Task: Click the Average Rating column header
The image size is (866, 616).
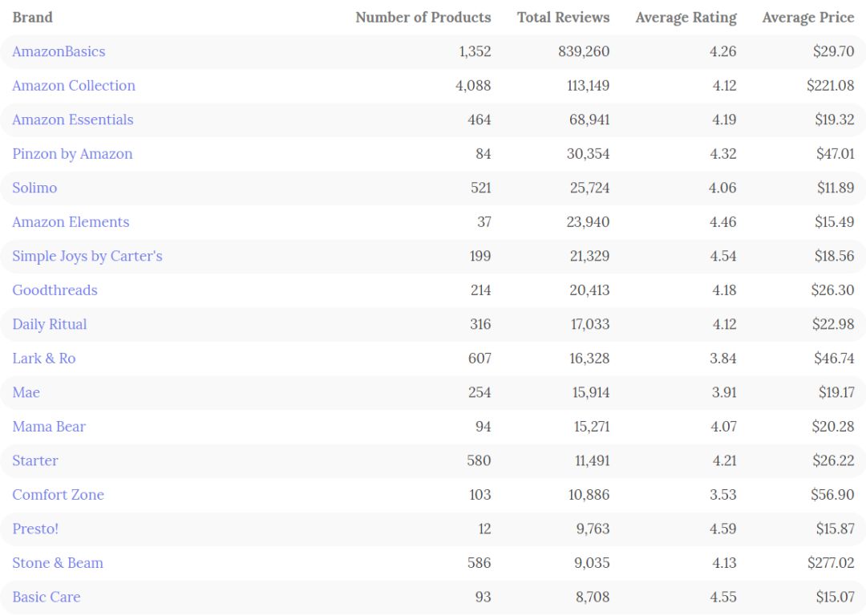Action: point(686,18)
